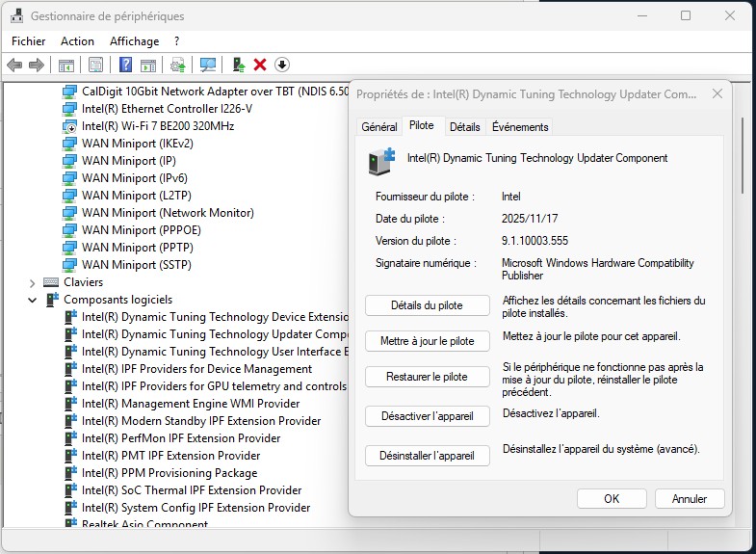Select Intel(R) Management Engine WMI Provider
Viewport: 756px width, 554px height.
pos(191,404)
